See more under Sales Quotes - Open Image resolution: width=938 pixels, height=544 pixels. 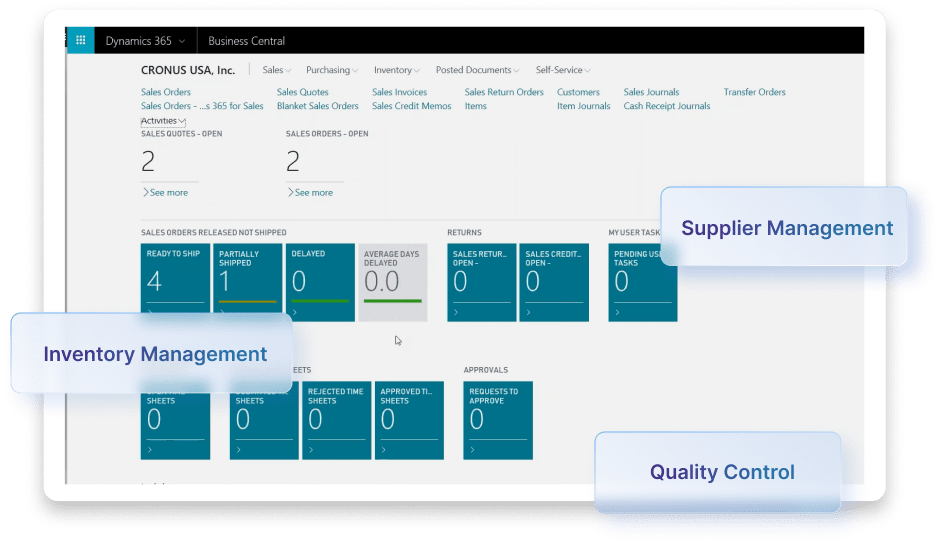point(165,193)
